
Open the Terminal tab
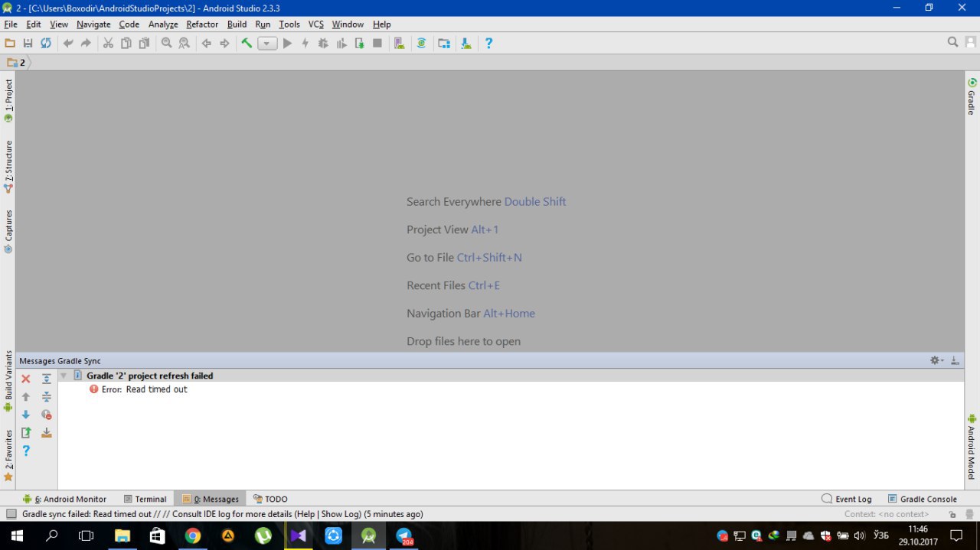pyautogui.click(x=145, y=499)
